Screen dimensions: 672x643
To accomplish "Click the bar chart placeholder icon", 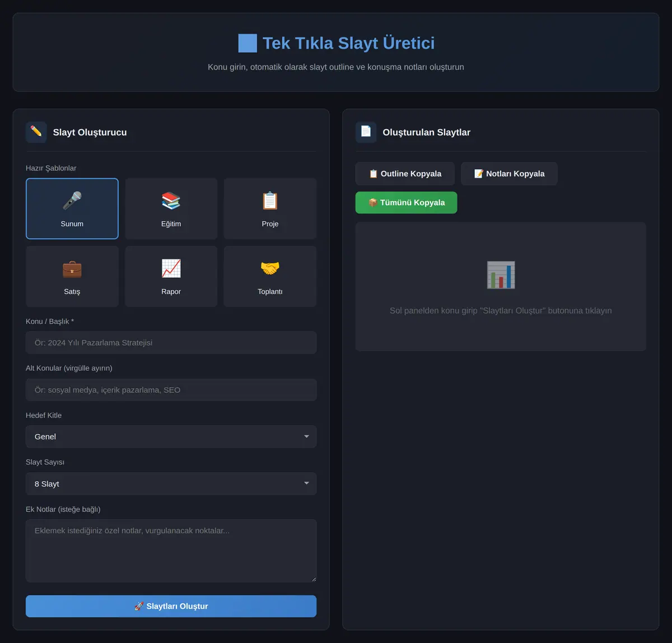I will [501, 275].
